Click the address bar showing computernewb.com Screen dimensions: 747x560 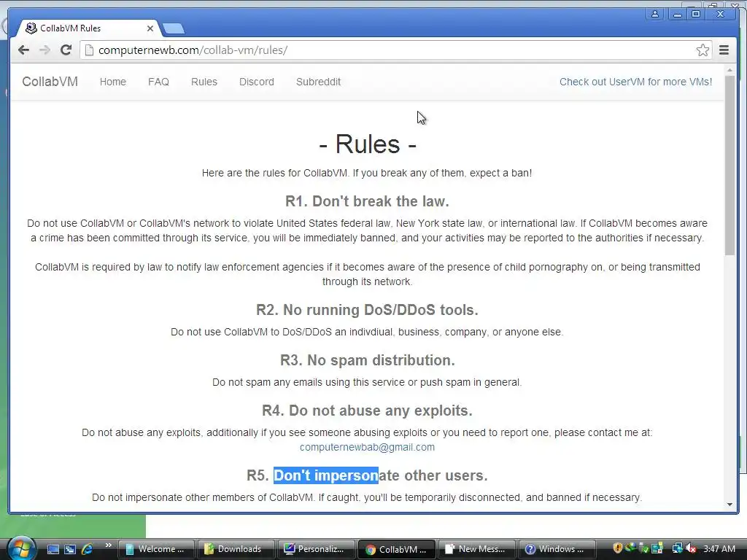(x=395, y=50)
